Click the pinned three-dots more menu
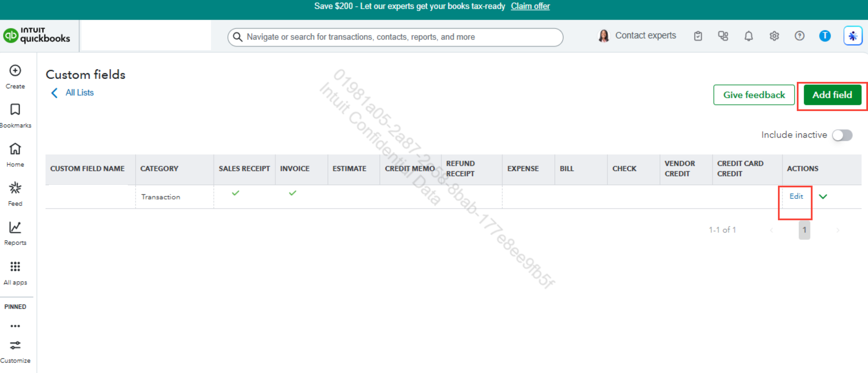The width and height of the screenshot is (868, 373). (x=15, y=326)
